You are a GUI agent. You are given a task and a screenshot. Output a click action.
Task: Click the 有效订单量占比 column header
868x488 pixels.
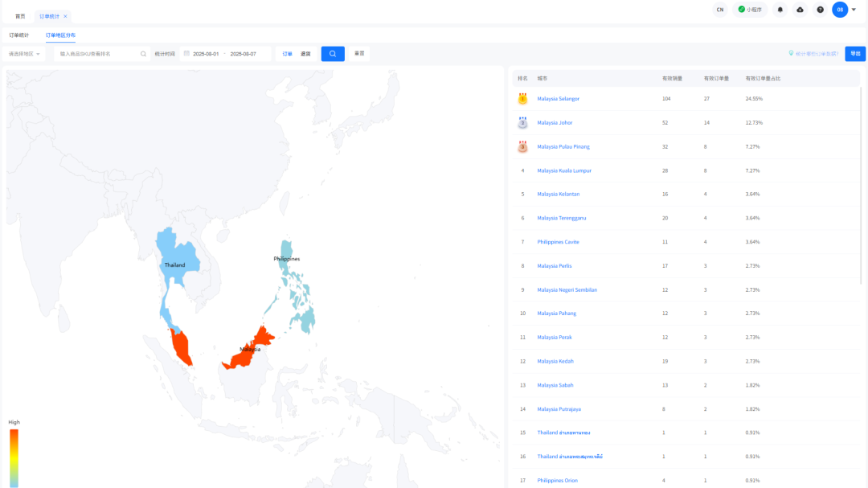coord(763,78)
